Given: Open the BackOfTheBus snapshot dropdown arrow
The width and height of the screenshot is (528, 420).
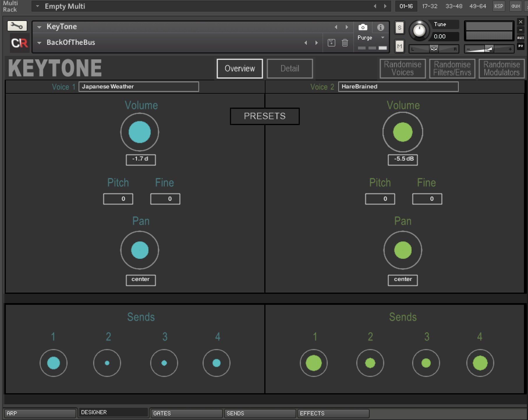Looking at the screenshot, I should pos(39,43).
